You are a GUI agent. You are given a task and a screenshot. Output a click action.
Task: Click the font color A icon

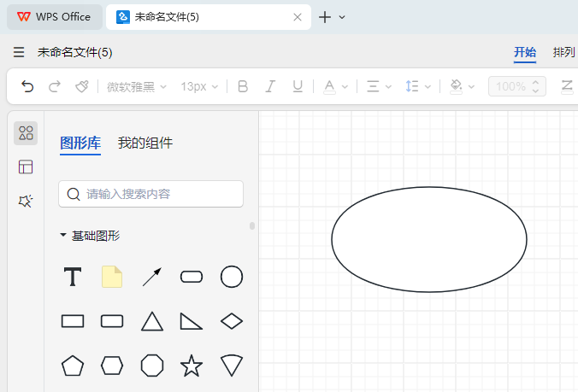(x=329, y=87)
